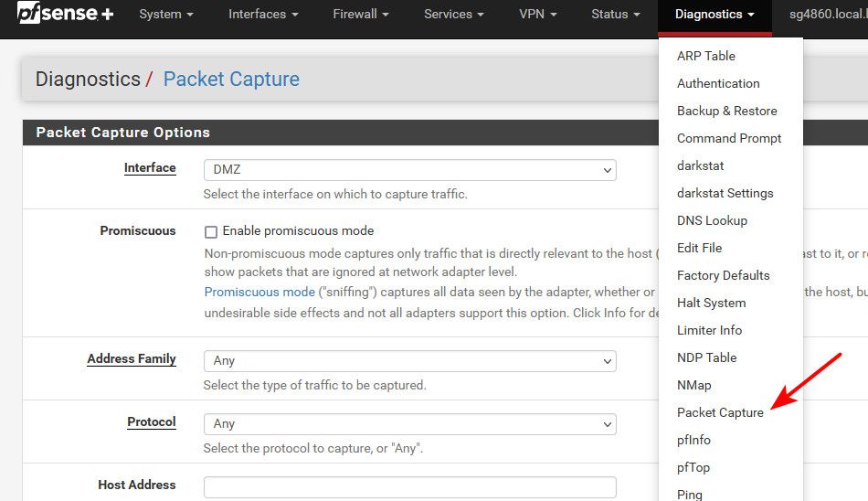
Task: Select pfTop entry
Action: [x=693, y=468]
